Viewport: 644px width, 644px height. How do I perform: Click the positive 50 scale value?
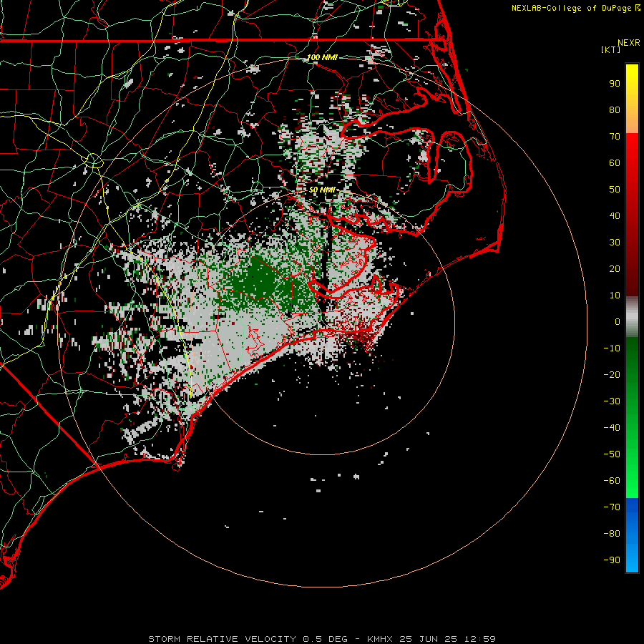click(615, 190)
